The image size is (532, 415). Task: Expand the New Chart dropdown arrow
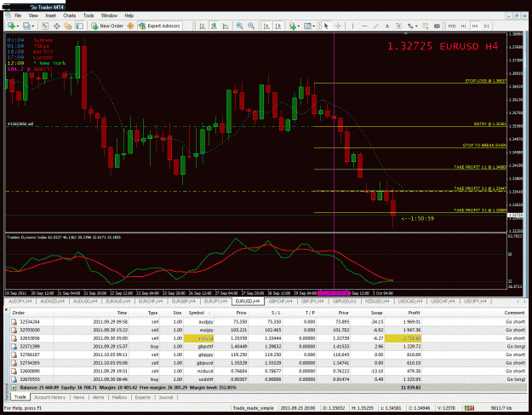(17, 26)
